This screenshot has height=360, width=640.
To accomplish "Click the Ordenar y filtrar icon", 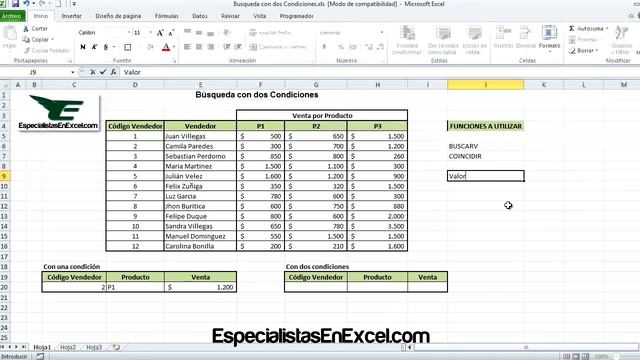I will (622, 40).
